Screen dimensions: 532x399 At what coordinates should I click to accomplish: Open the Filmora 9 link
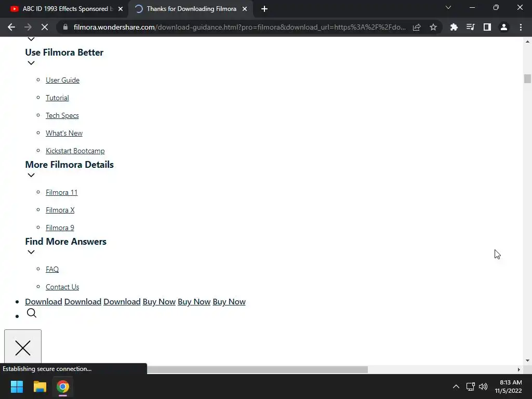[x=60, y=228]
